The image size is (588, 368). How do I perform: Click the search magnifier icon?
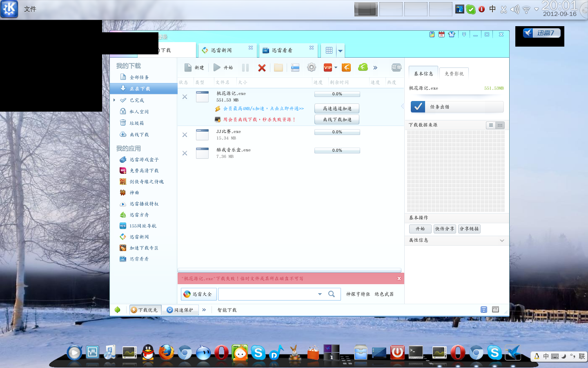pyautogui.click(x=332, y=294)
